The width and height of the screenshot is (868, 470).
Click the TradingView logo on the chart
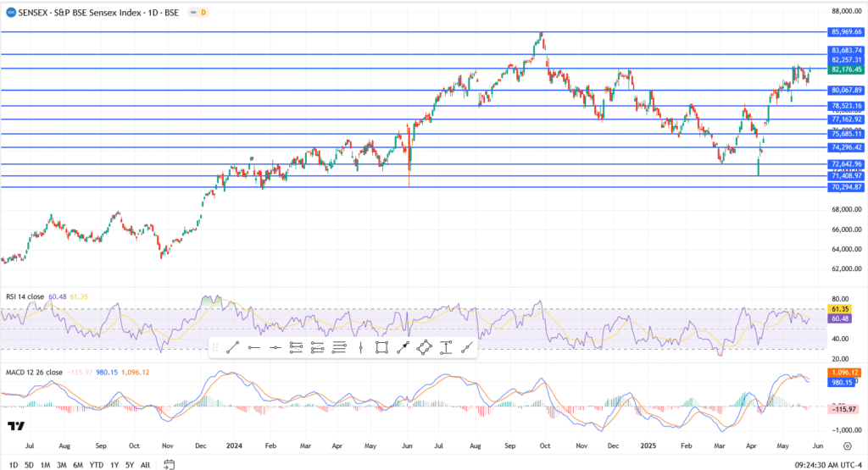[16, 426]
